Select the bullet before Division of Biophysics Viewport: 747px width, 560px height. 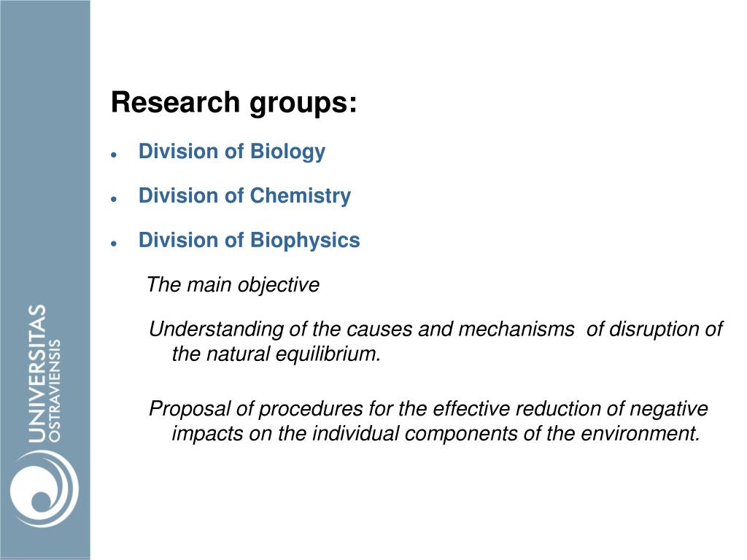click(x=113, y=244)
